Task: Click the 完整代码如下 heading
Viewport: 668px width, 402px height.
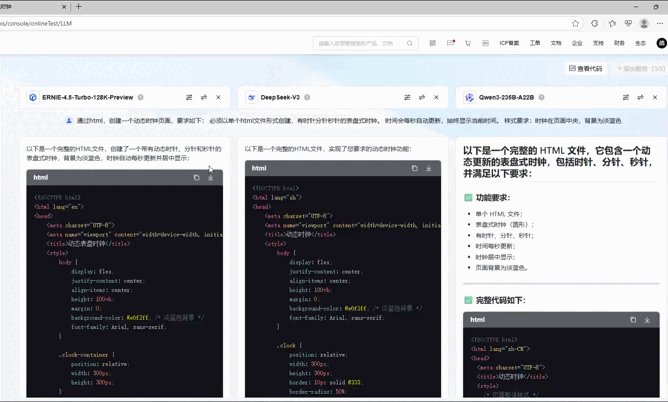Action: 501,300
